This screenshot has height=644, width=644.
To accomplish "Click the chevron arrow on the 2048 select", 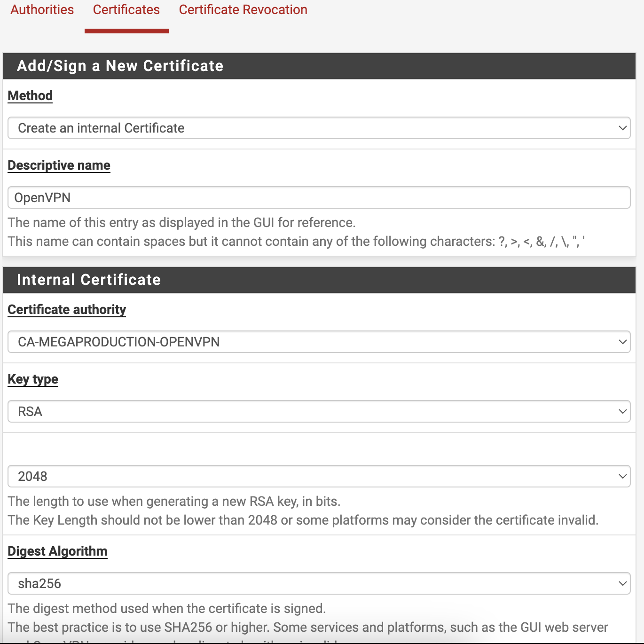I will tap(623, 476).
